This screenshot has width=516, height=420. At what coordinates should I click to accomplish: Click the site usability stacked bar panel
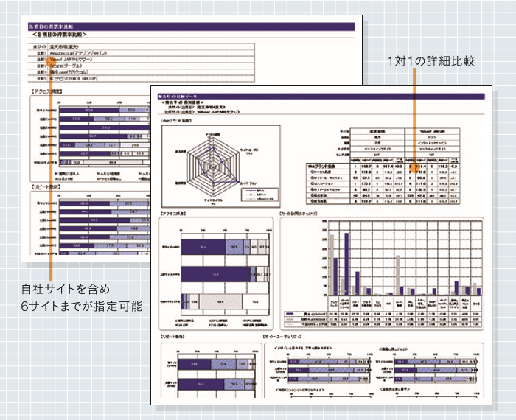(x=375, y=372)
